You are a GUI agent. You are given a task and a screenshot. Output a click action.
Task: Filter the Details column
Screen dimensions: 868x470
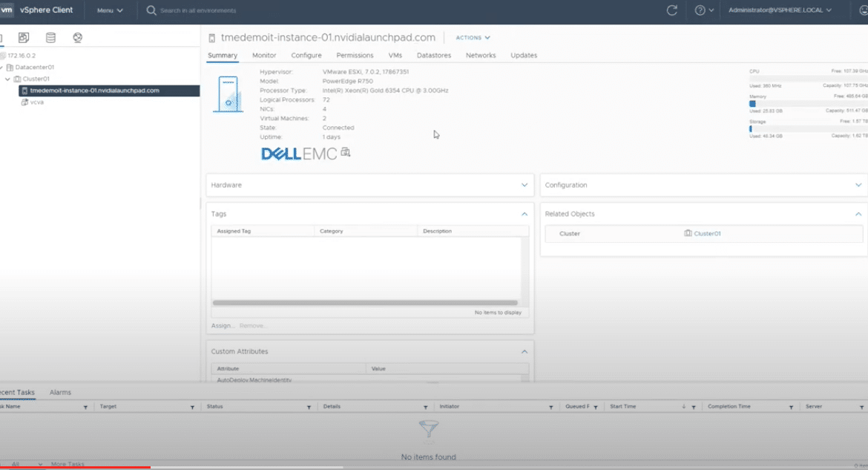(x=425, y=408)
